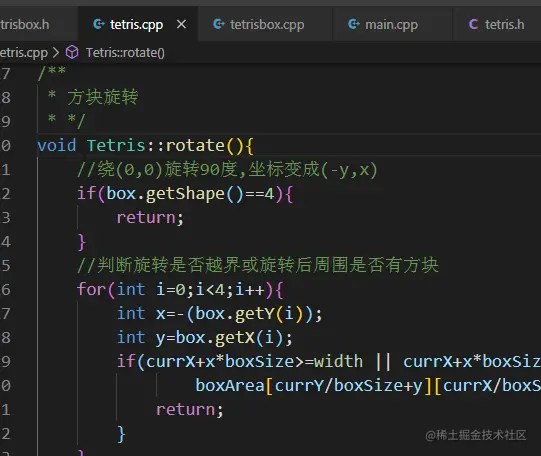The width and height of the screenshot is (541, 456).
Task: Close the tetris.cpp tab
Action: click(x=181, y=24)
